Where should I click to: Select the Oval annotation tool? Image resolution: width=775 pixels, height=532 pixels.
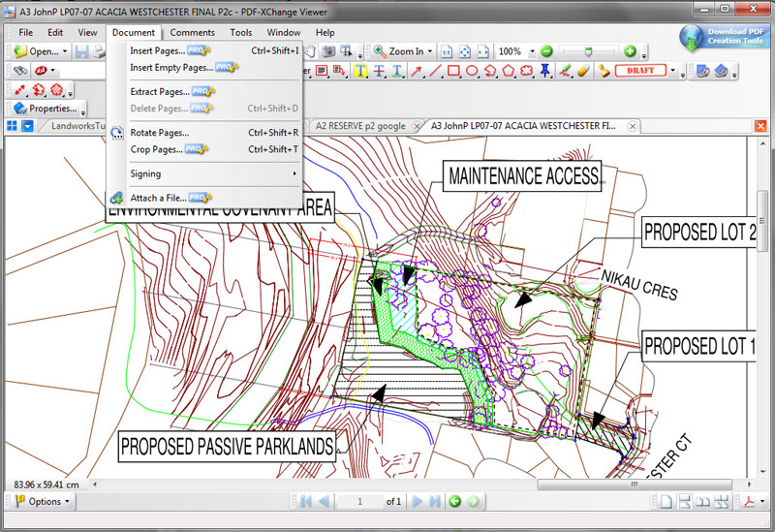pyautogui.click(x=472, y=71)
